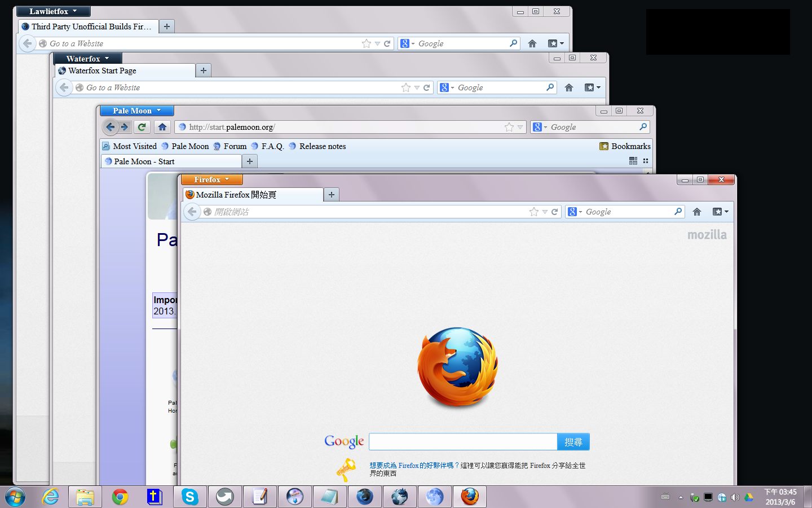
Task: Click the Lawlietfox home icon
Action: (x=532, y=43)
